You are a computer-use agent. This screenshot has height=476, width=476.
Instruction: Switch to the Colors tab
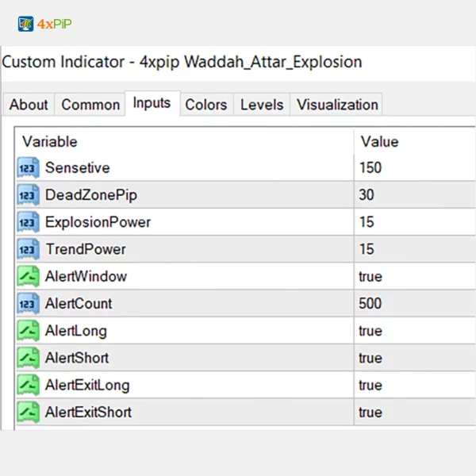tap(205, 105)
